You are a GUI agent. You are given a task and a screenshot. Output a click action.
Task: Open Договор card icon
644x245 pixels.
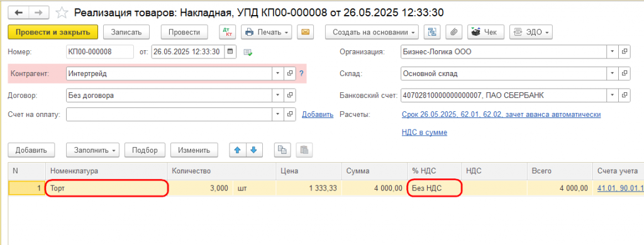(289, 95)
